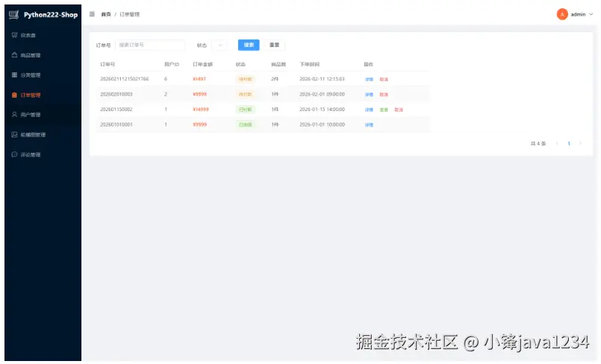Click the order time 2026-01-01 10:00:00
Screen dimensions: 601x364
click(x=322, y=125)
